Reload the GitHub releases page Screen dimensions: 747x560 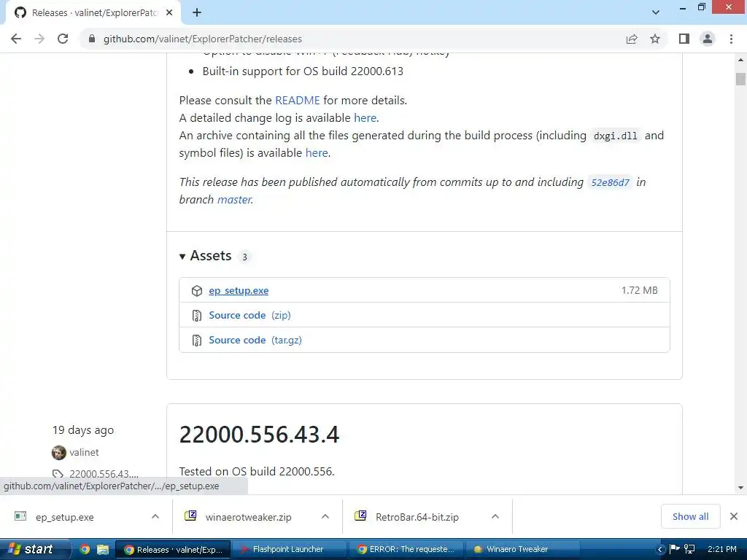(63, 39)
